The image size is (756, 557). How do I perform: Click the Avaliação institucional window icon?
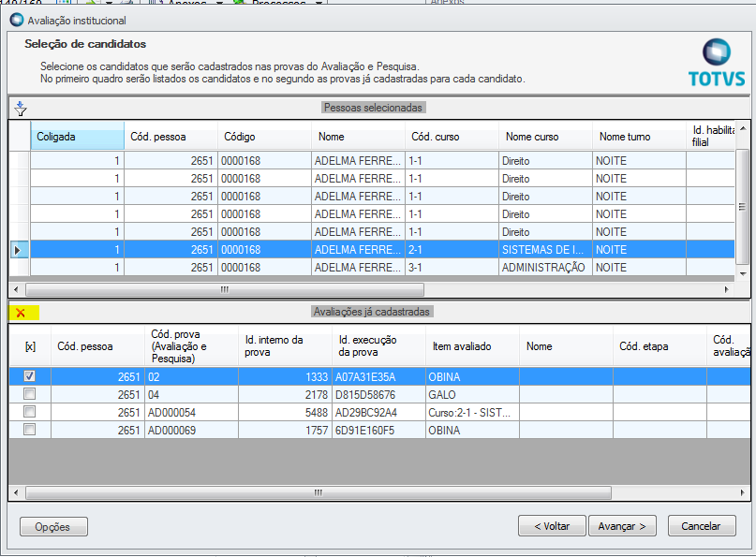point(17,21)
